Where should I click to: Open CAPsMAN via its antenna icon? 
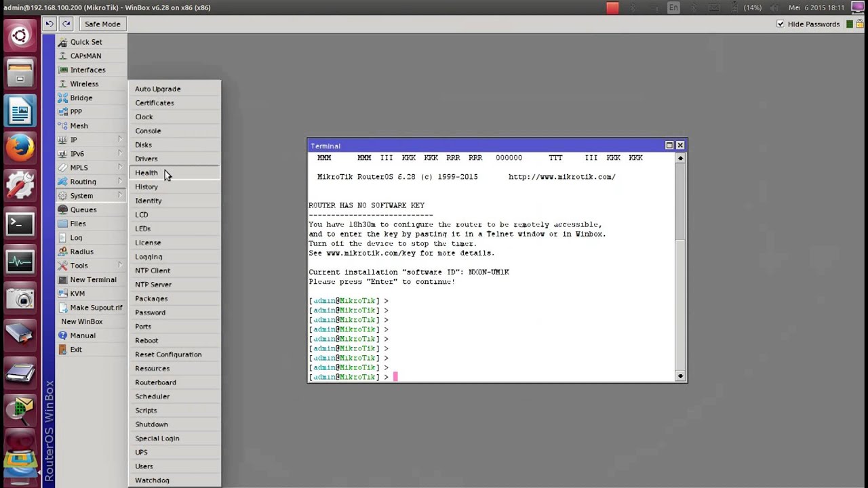[x=63, y=56]
